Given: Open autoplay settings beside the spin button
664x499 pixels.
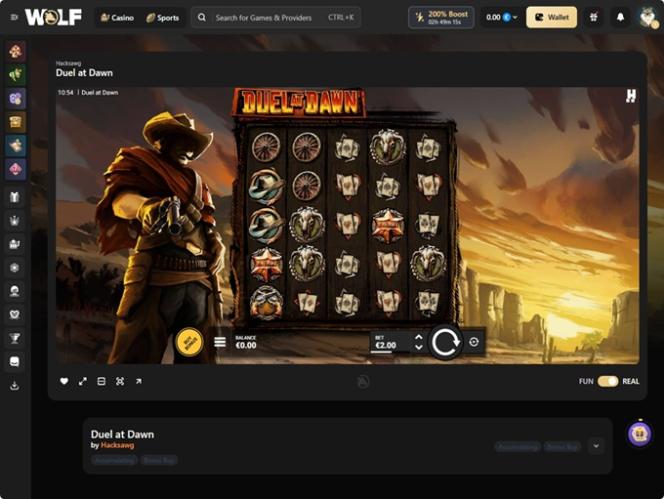Looking at the screenshot, I should pos(474,342).
